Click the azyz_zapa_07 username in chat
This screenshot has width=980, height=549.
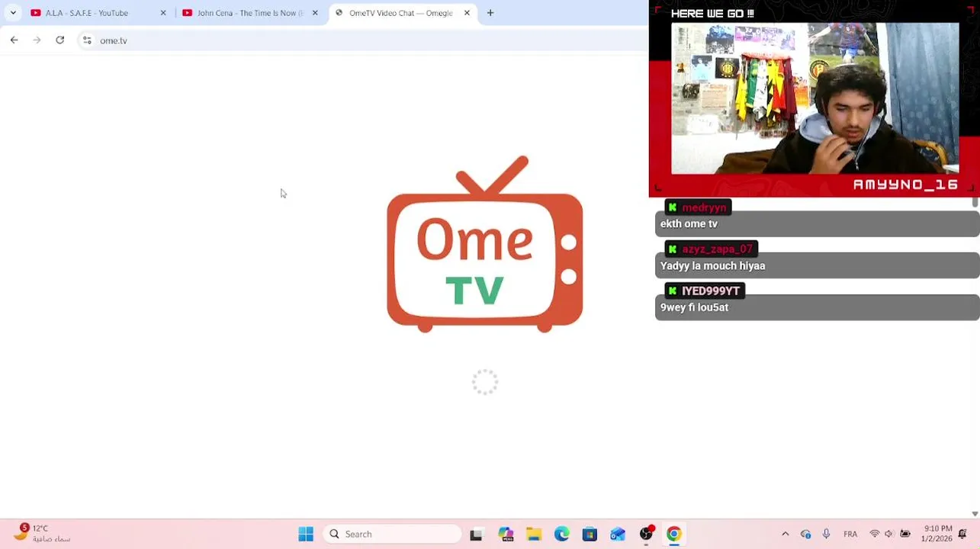coord(717,249)
